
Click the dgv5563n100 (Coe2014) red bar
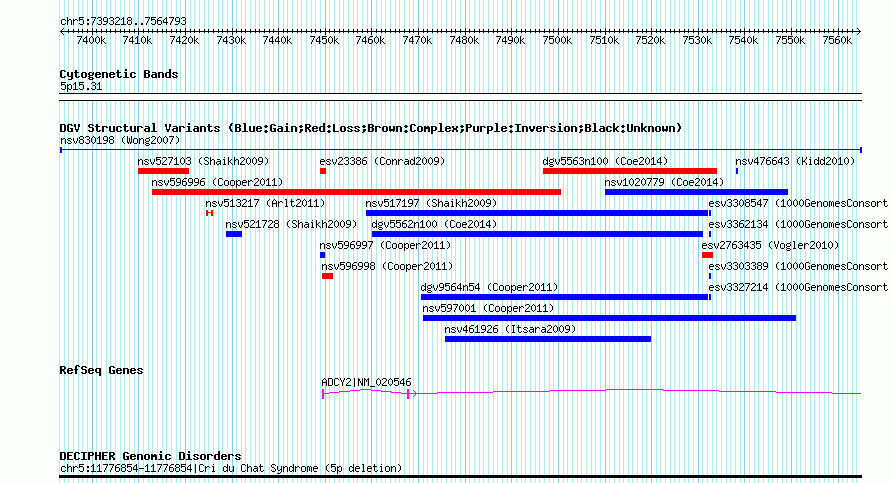point(629,171)
